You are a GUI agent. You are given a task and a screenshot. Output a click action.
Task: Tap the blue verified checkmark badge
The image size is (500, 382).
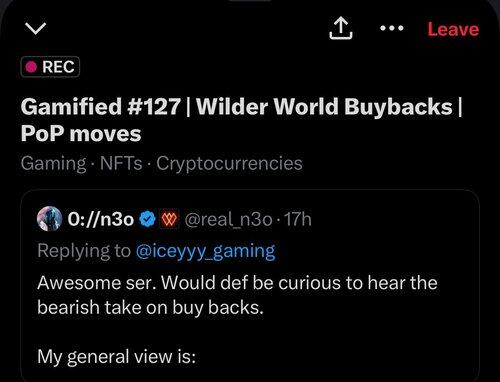coord(147,219)
